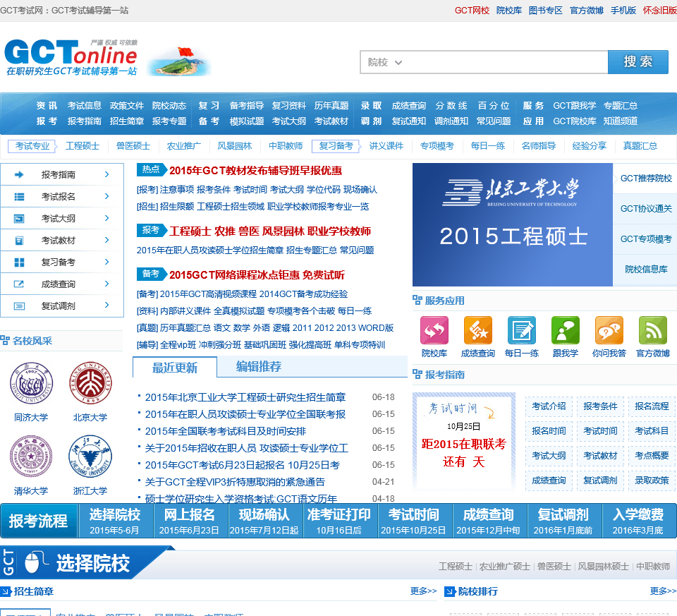Viewport: 677px width, 616px height.
Task: Switch to the 最近更新 tab
Action: tap(175, 368)
